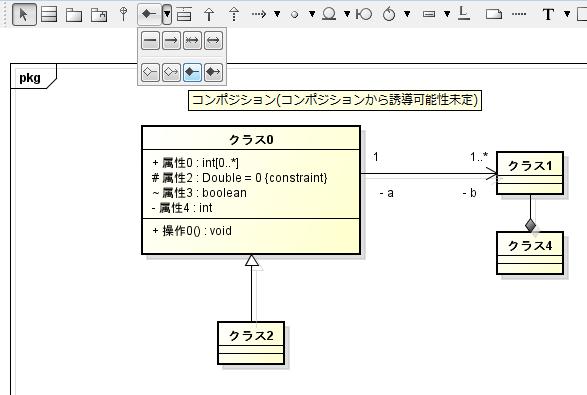Select the solid Generalization arrow tool
This screenshot has width=587, height=395.
point(209,15)
